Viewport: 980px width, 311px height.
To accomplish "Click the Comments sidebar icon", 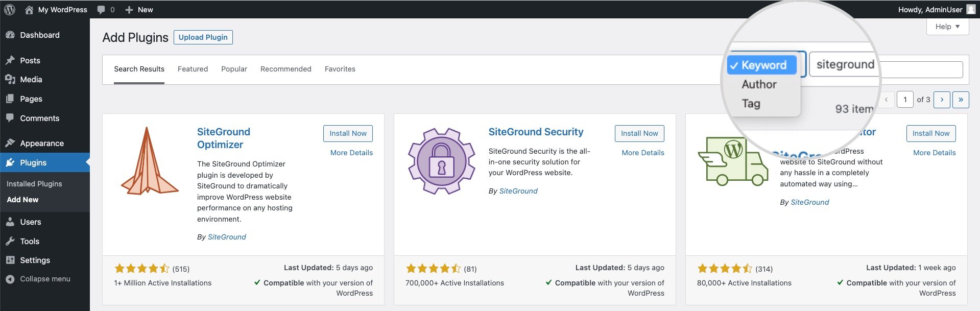I will click(x=10, y=118).
